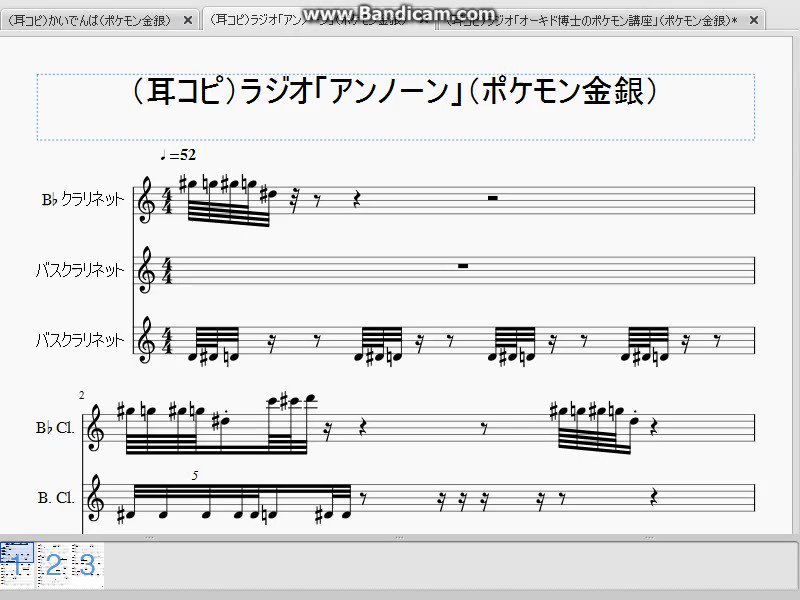Click the treble clef of third バスクラリネット staff
This screenshot has width=800, height=600.
pos(147,340)
